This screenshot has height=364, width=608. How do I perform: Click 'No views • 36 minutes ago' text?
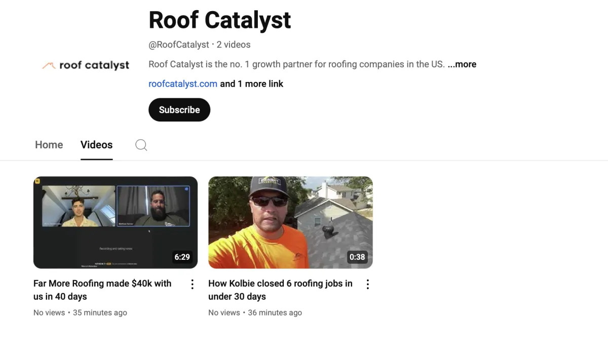click(255, 313)
